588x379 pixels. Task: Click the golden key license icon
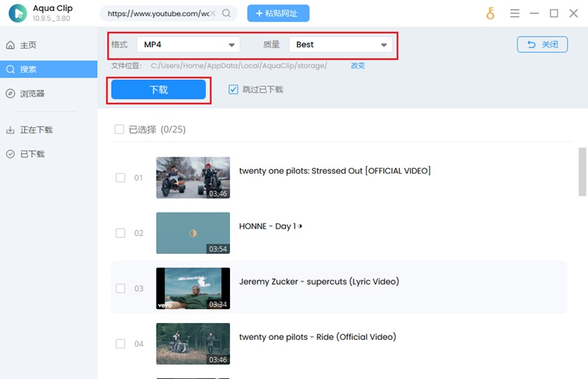[490, 13]
